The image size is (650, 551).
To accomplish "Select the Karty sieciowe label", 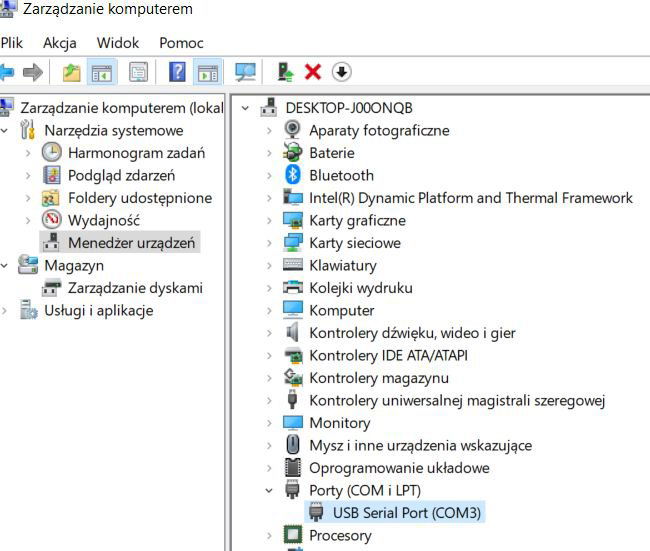I will pos(355,243).
